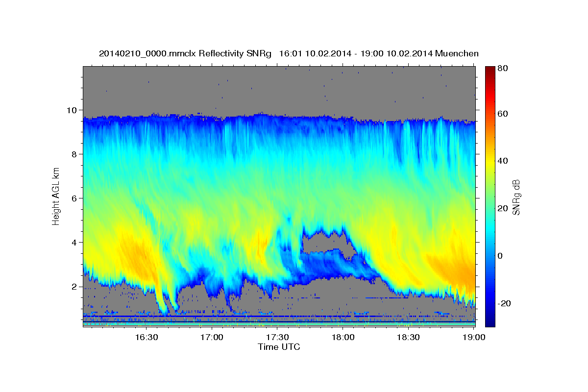
Task: Click the 16:30 time tick label
Action: tap(147, 337)
